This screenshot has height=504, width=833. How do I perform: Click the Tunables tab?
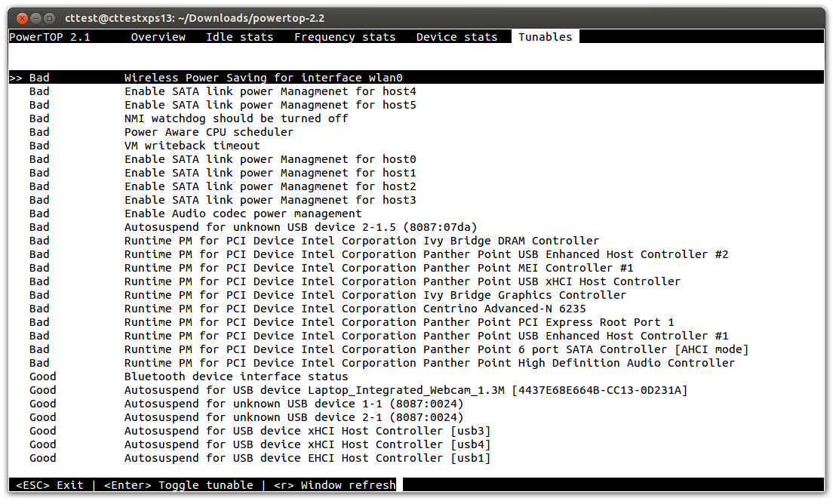click(546, 37)
